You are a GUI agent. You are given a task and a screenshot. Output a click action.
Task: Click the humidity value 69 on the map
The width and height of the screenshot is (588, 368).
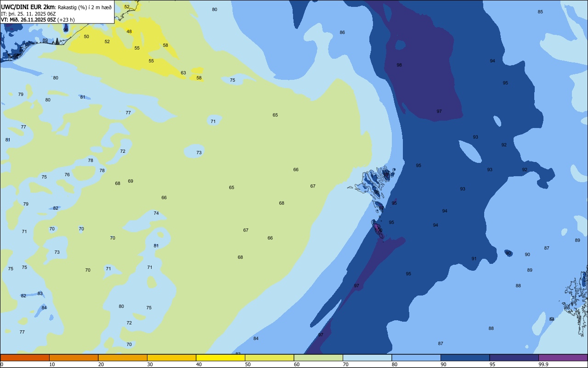(x=130, y=181)
